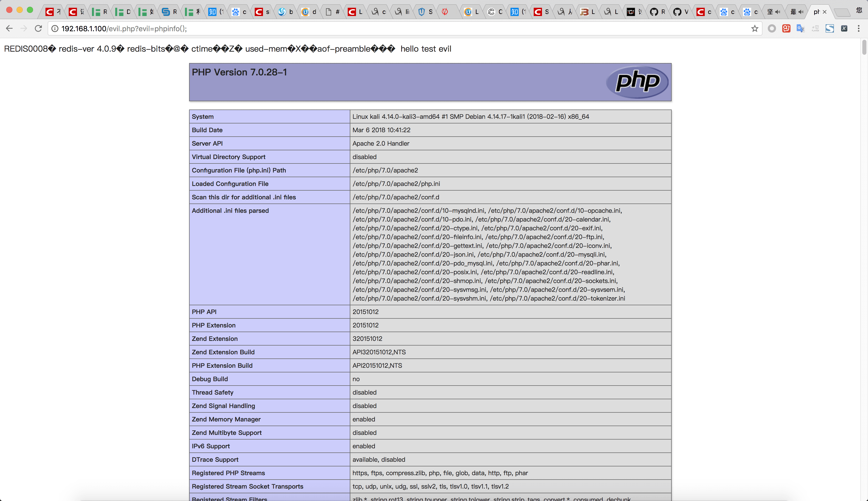Click the Zend Signal Handling label
Screen dimensions: 868x501
tap(223, 406)
